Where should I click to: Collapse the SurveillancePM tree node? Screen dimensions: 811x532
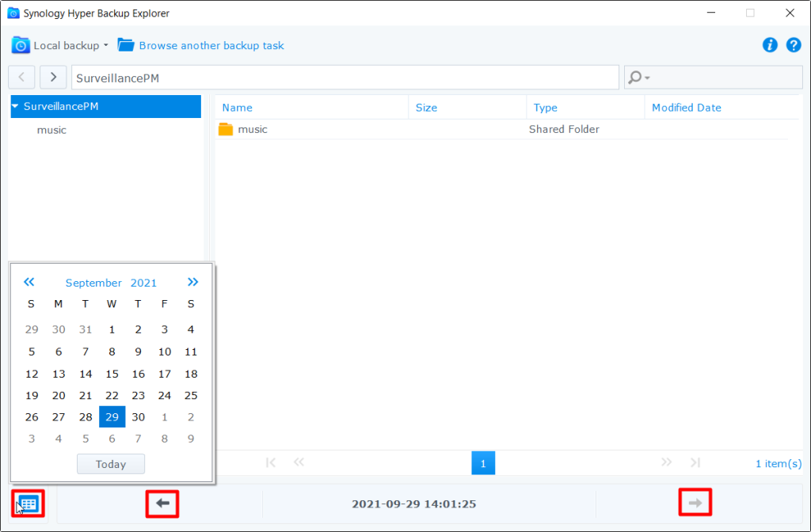point(16,107)
